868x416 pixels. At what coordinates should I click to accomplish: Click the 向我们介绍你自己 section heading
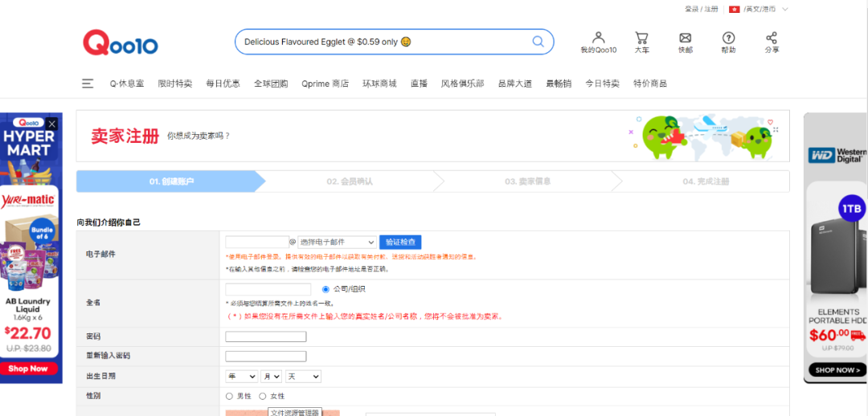108,222
